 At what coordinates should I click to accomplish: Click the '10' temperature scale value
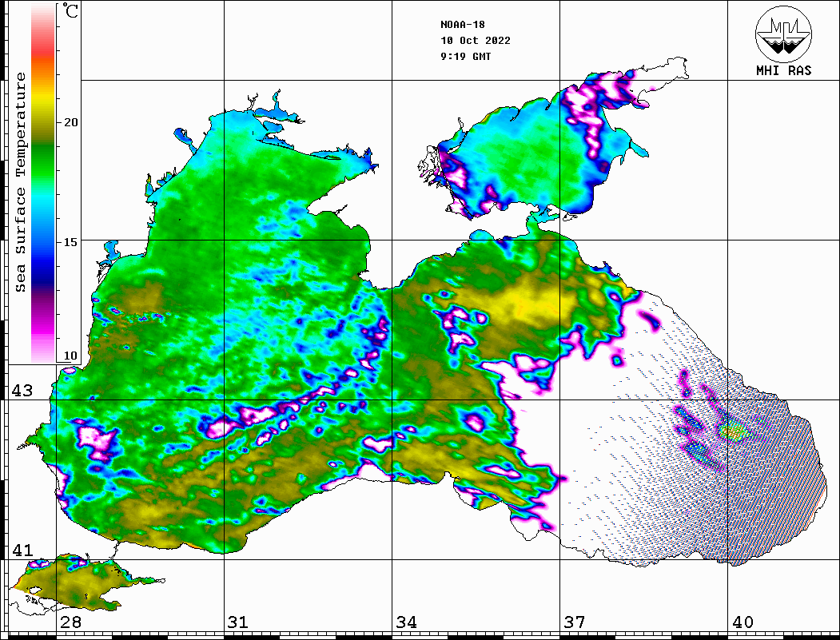[x=70, y=356]
